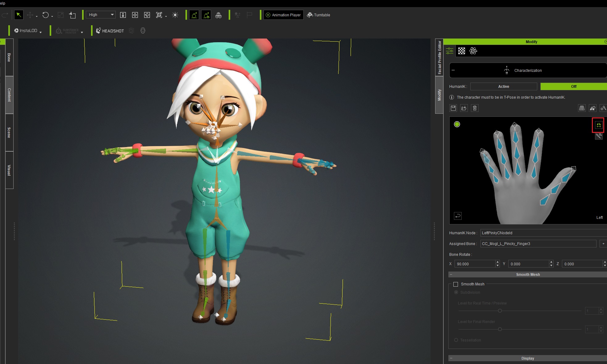The image size is (607, 364).
Task: Set HumanIK to Active
Action: (x=504, y=87)
